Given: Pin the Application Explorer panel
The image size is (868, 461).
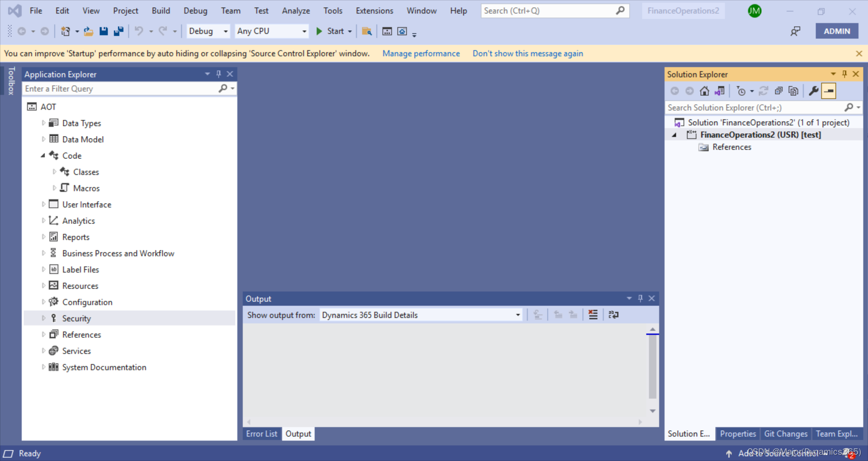Looking at the screenshot, I should click(x=218, y=74).
